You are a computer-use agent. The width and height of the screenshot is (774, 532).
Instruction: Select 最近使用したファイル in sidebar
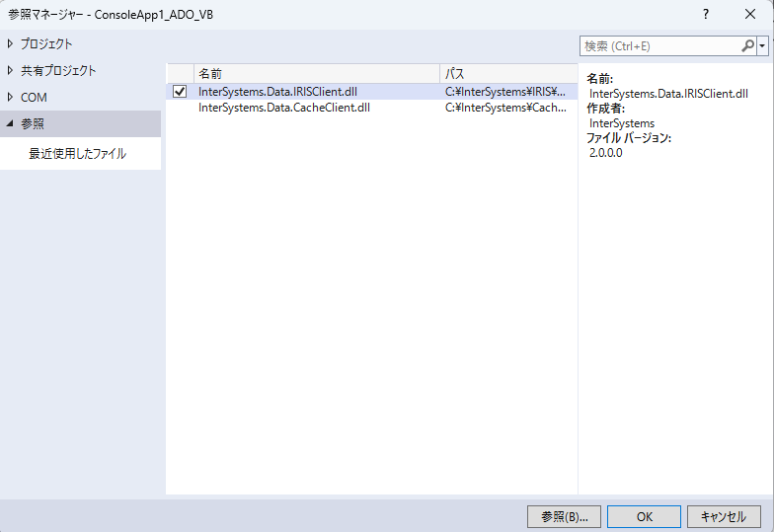[77, 154]
